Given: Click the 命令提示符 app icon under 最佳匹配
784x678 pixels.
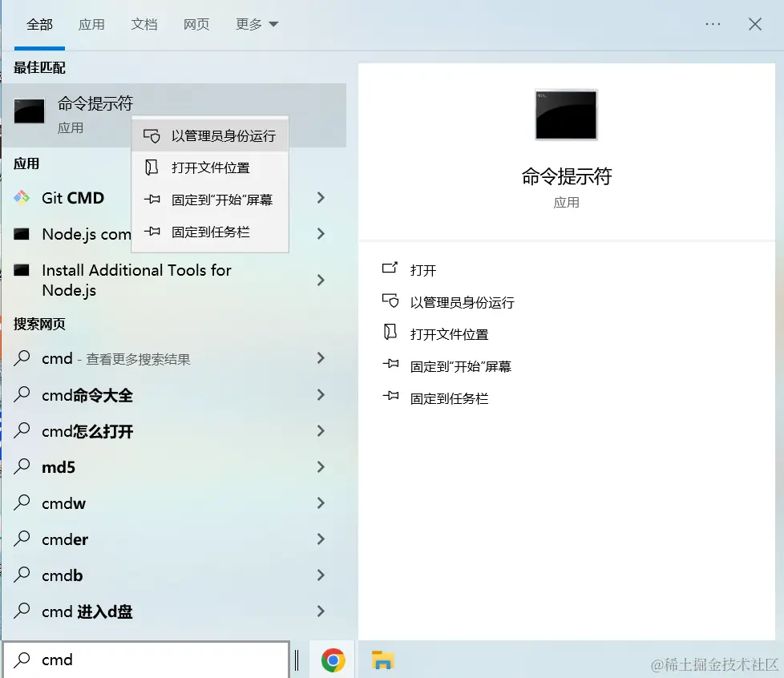Looking at the screenshot, I should (x=29, y=111).
